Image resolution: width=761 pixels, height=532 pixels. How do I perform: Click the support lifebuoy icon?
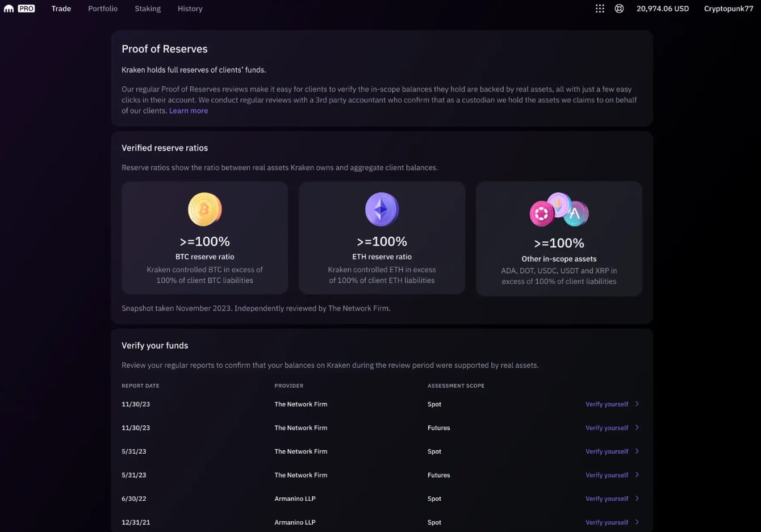click(x=619, y=9)
